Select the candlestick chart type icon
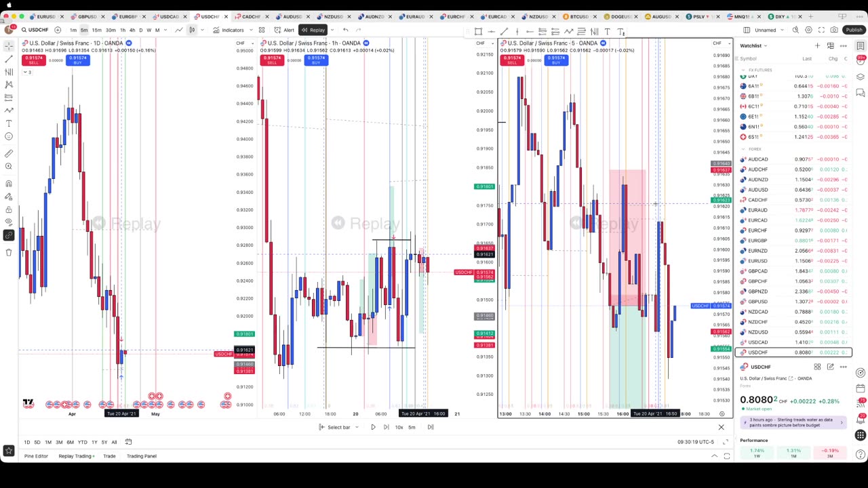Image resolution: width=868 pixels, height=488 pixels. (192, 30)
